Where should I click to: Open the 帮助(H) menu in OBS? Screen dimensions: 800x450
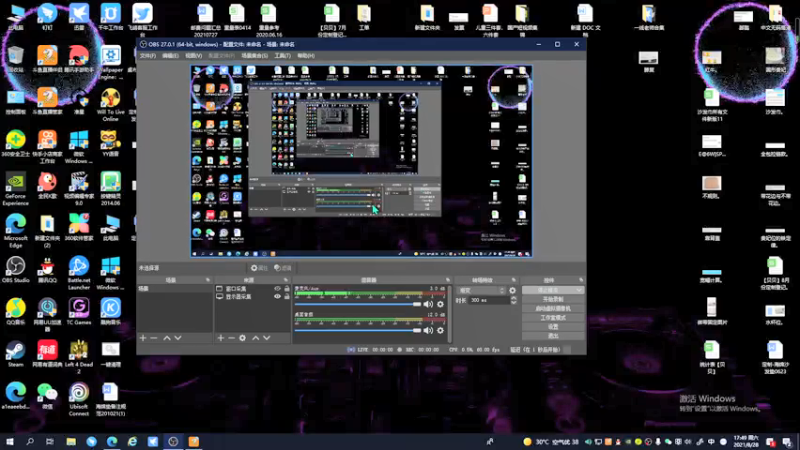[306, 56]
